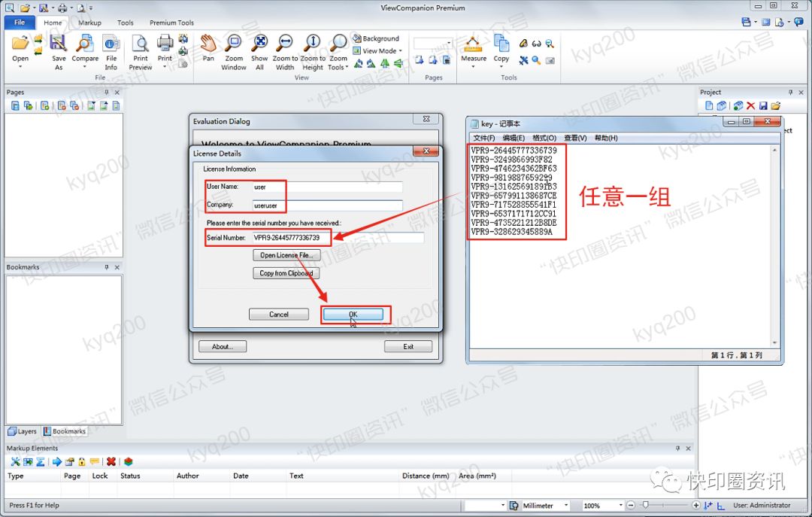The image size is (812, 517).
Task: Click the zoom-in plus button in status bar
Action: (696, 505)
